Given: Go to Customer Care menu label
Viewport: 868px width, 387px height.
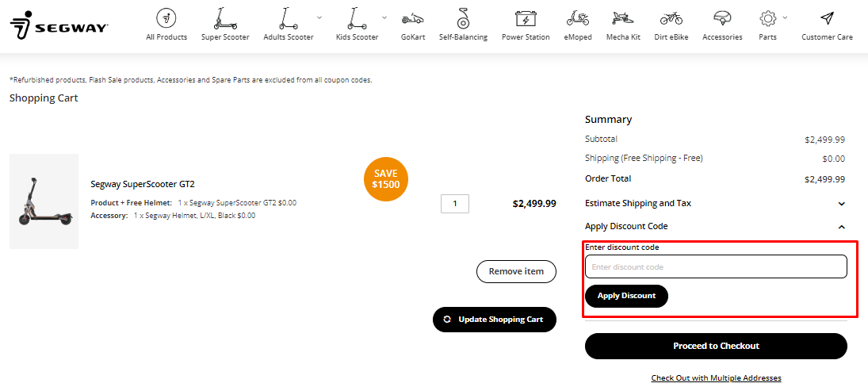Looking at the screenshot, I should point(827,37).
